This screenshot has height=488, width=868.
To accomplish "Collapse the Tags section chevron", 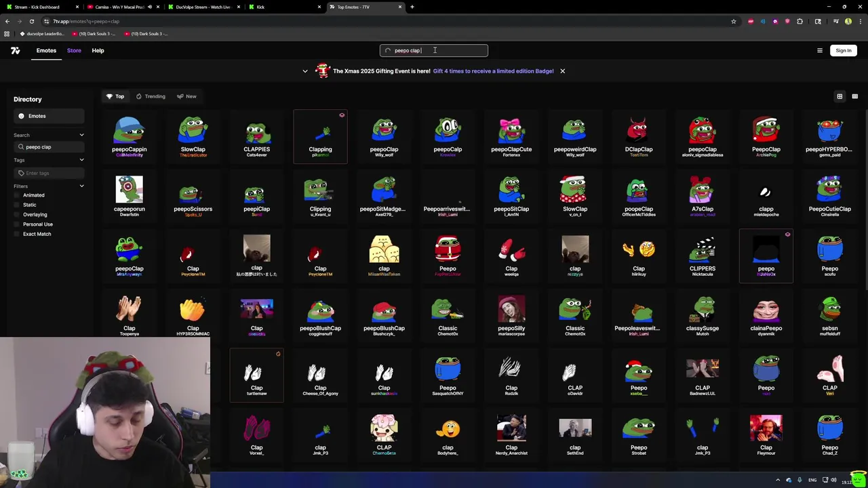I will pos(81,160).
